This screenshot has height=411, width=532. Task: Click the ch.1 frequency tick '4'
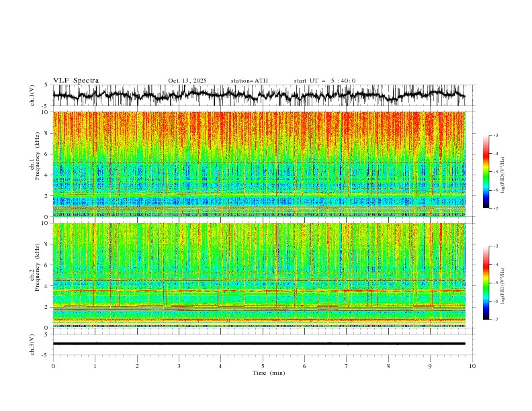[46, 175]
